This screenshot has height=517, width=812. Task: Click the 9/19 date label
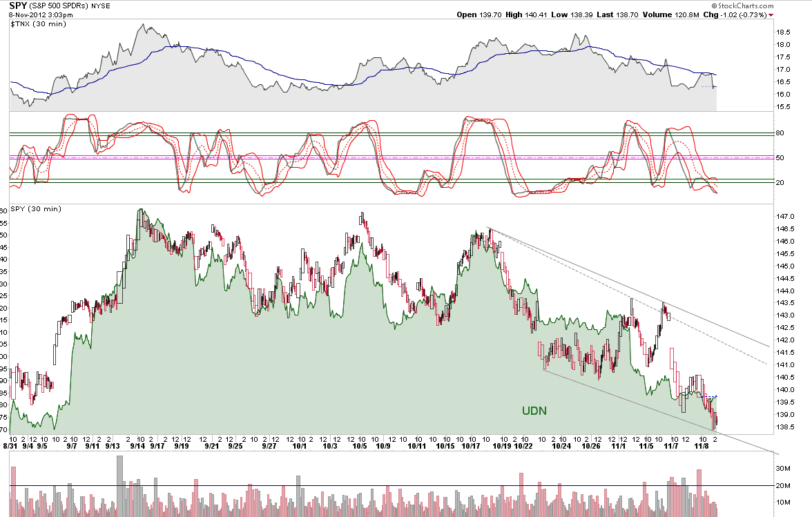coord(181,446)
